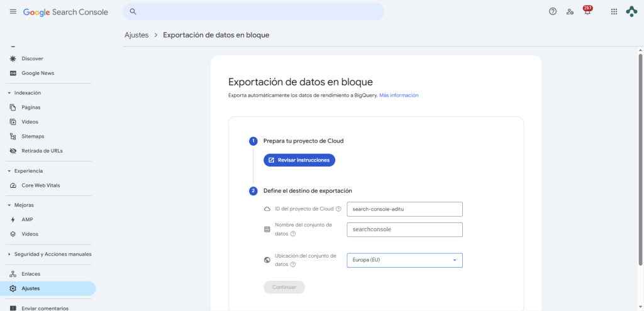Image resolution: width=644 pixels, height=311 pixels.
Task: Open the Google apps grid
Action: pos(614,11)
